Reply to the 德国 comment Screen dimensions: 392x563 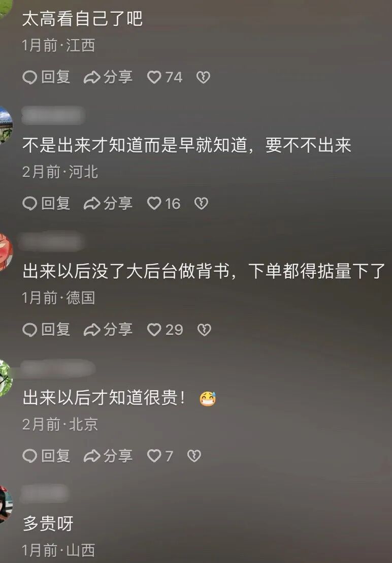tap(46, 330)
